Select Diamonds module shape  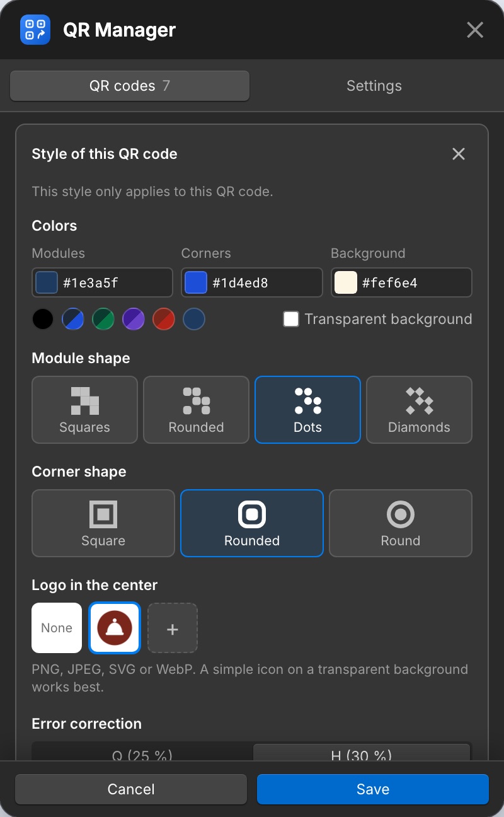pyautogui.click(x=419, y=410)
